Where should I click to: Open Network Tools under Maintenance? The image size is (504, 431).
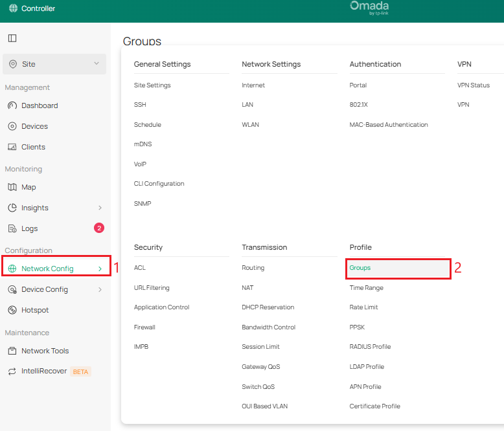pyautogui.click(x=45, y=351)
